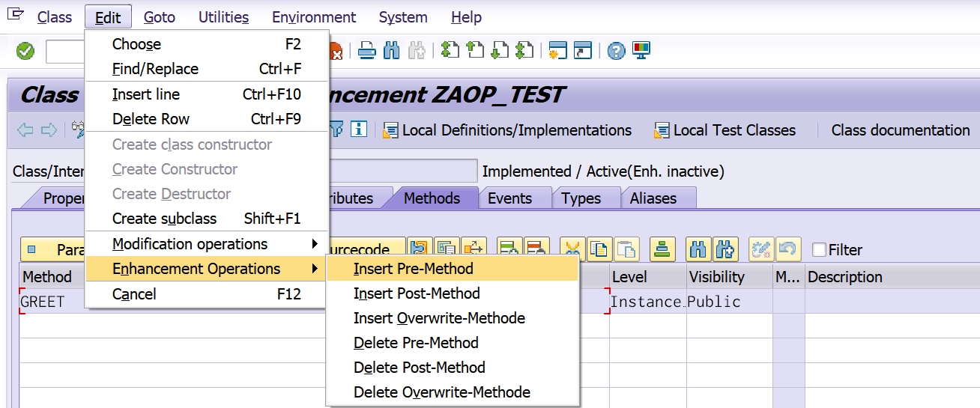Viewport: 980px width, 408px height.
Task: Switch to the Events tab
Action: [x=509, y=198]
